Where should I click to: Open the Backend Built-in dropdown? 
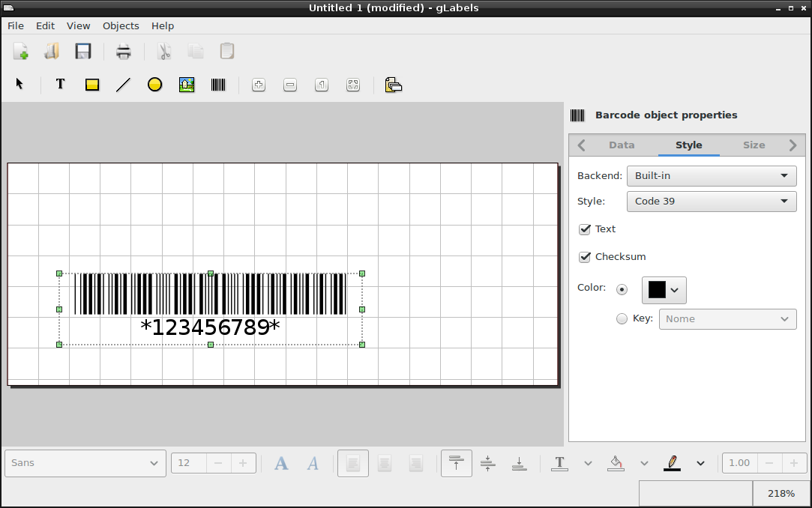(712, 176)
